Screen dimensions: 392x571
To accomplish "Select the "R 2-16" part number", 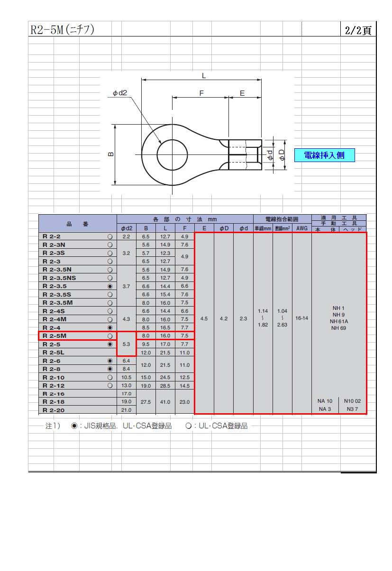I will click(x=53, y=394).
